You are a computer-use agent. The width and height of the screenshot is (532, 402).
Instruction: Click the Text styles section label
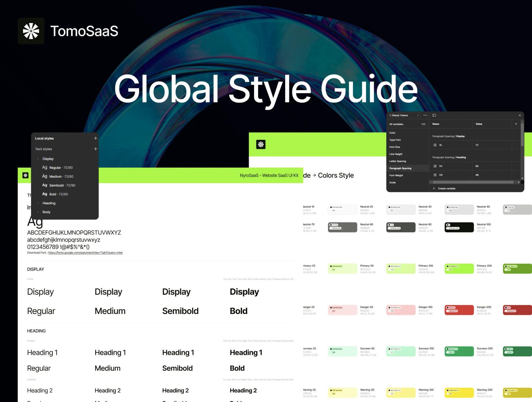point(43,149)
